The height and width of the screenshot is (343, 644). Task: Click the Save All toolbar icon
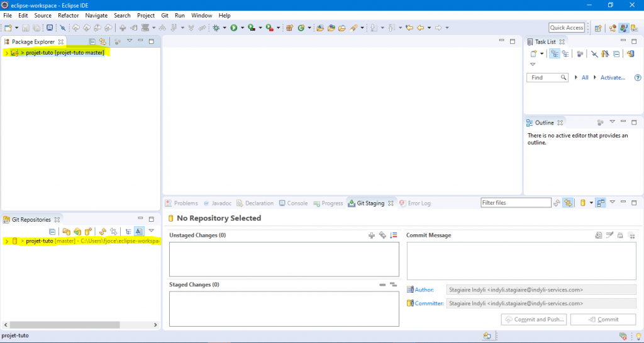pos(36,28)
